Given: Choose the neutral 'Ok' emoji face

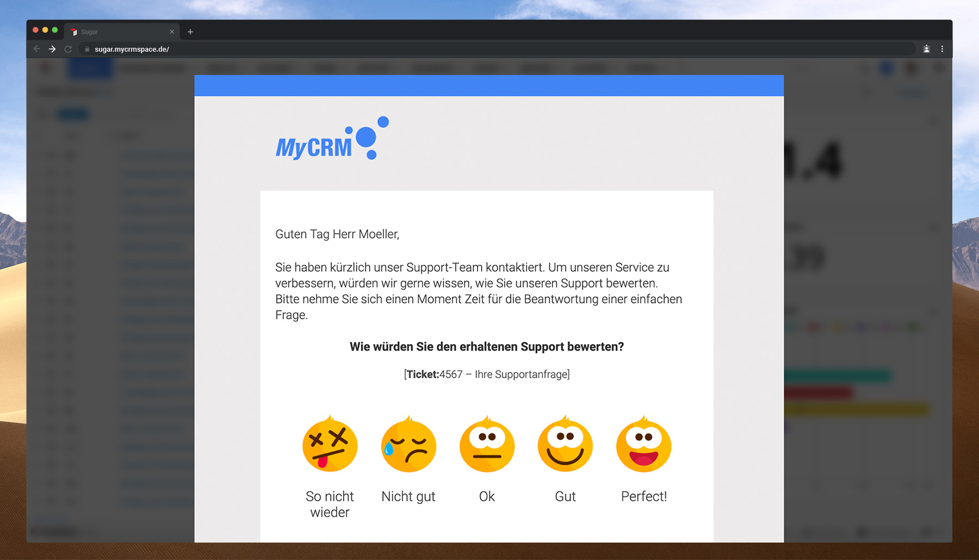Looking at the screenshot, I should tap(487, 445).
